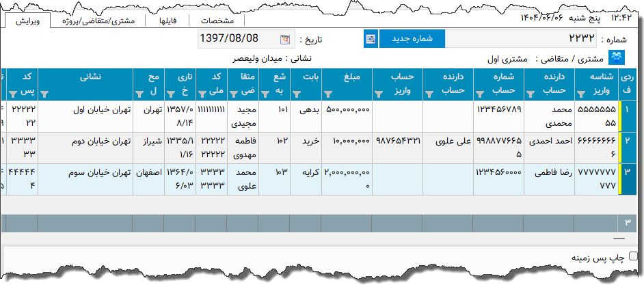Click the بدهی cell
This screenshot has height=285, width=644.
[x=306, y=116]
